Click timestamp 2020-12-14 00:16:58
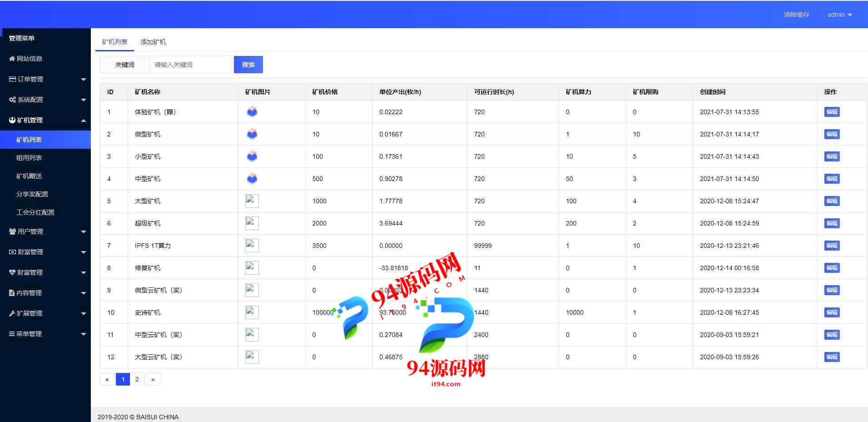 coord(729,268)
